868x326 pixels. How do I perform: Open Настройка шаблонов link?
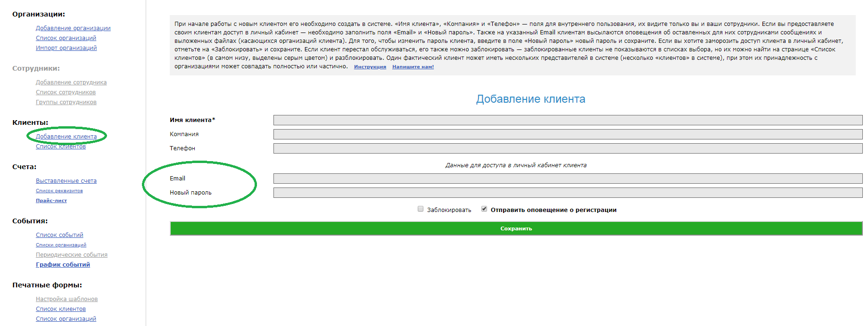[x=66, y=299]
